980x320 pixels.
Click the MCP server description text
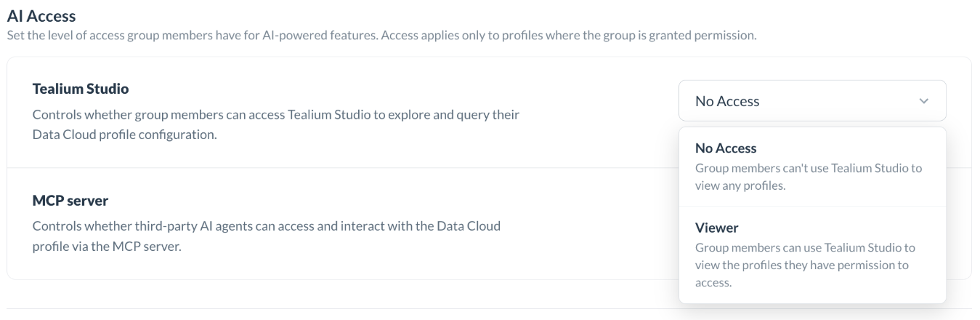click(x=267, y=236)
